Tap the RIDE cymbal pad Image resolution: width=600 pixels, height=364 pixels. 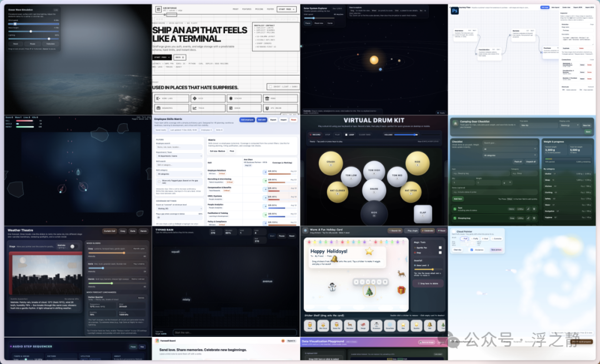[417, 163]
